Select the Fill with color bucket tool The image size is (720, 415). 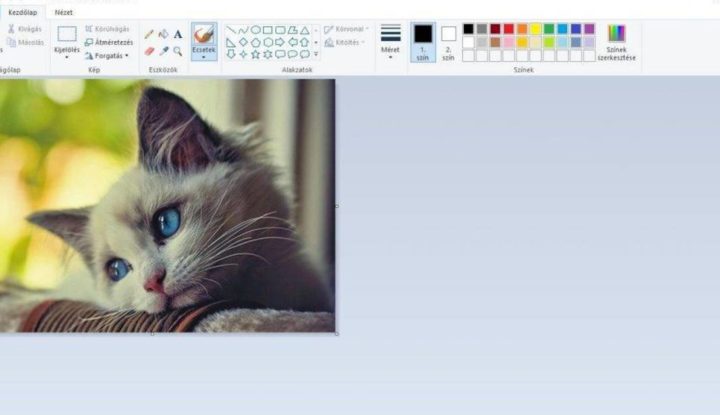(x=163, y=34)
